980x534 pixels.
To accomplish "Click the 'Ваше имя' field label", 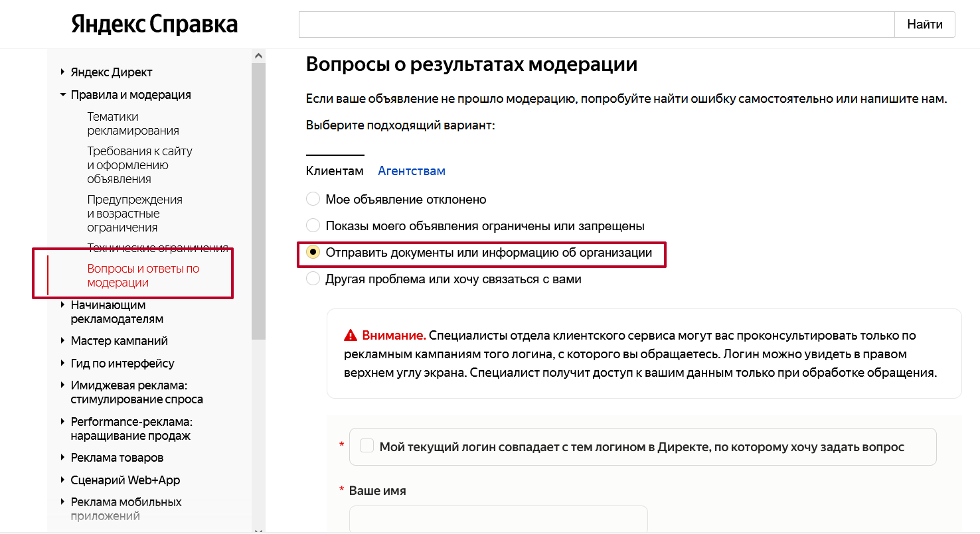I will [377, 491].
